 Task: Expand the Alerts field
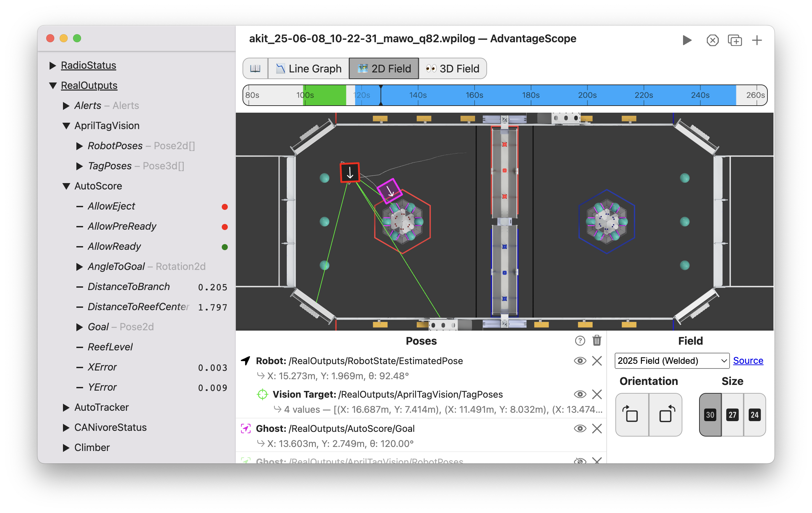[66, 106]
